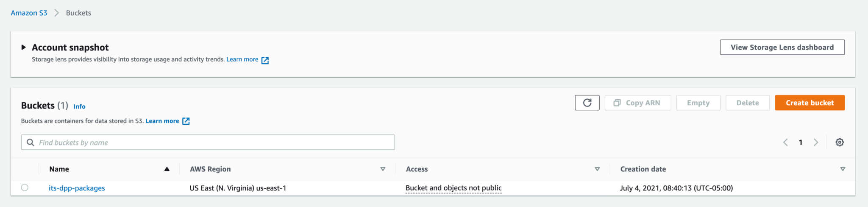Navigate to Amazon S3 breadcrumb

[29, 13]
